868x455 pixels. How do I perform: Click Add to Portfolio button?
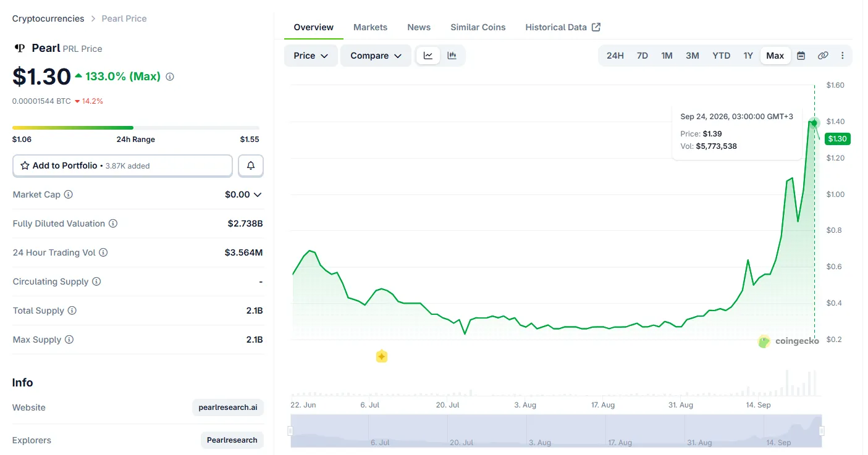[x=122, y=165]
